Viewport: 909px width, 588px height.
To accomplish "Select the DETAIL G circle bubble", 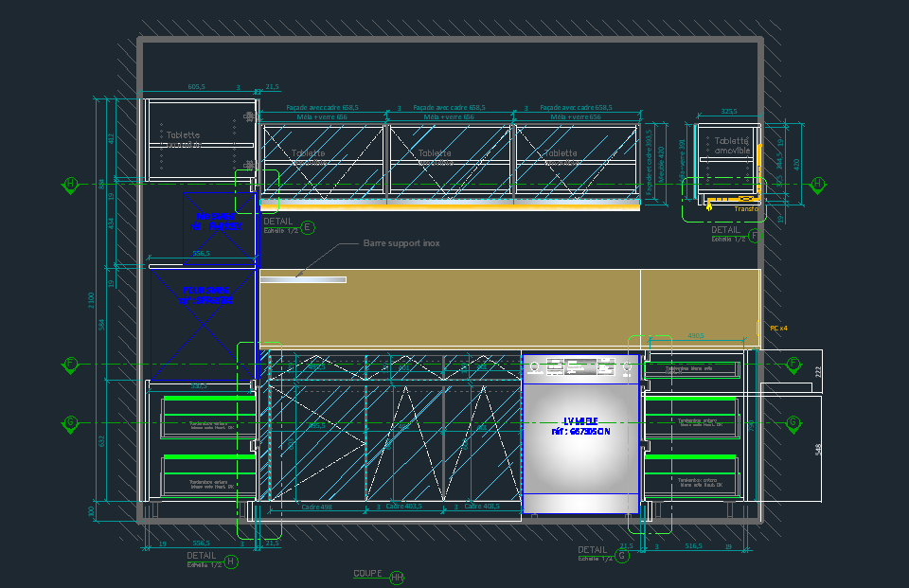I will click(622, 556).
